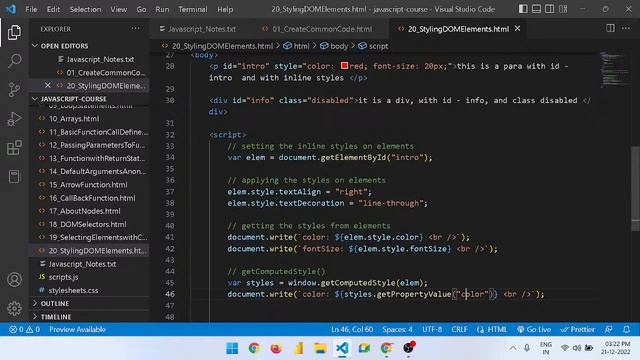Open the Help menu
640x360 pixels.
[x=225, y=9]
